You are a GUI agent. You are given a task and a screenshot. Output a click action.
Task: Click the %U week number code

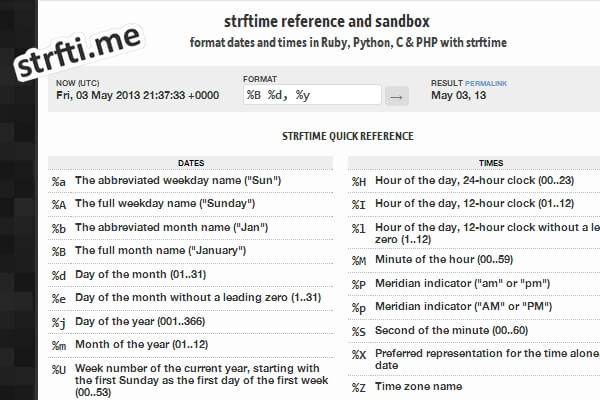coord(59,369)
